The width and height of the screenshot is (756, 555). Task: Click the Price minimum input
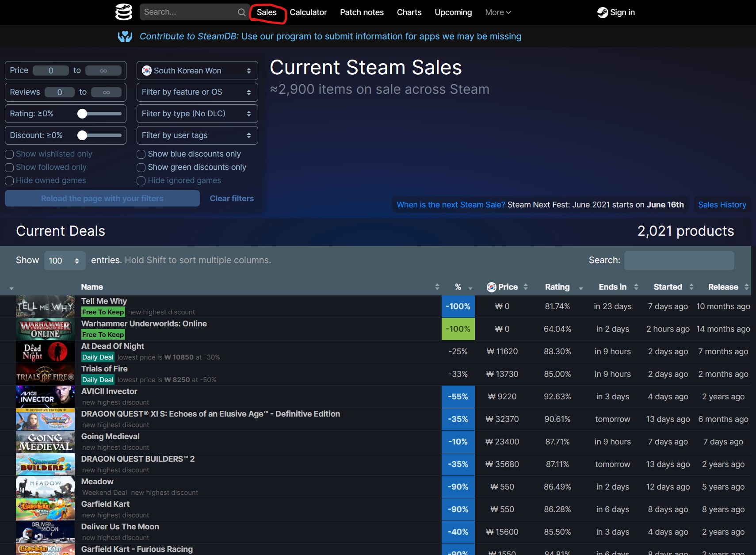click(51, 71)
